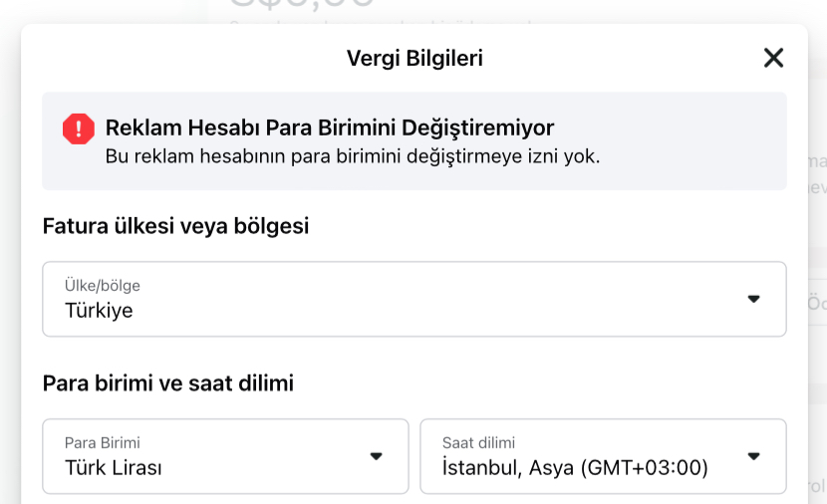Click the Para birimi ve saat dilimi heading
827x504 pixels.
coord(167,383)
